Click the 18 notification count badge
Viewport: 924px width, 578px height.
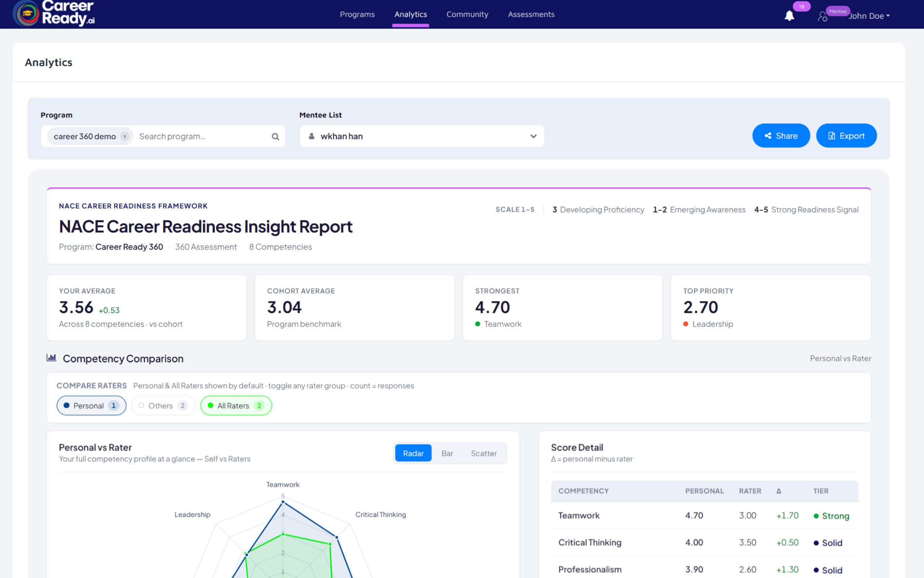coord(801,7)
